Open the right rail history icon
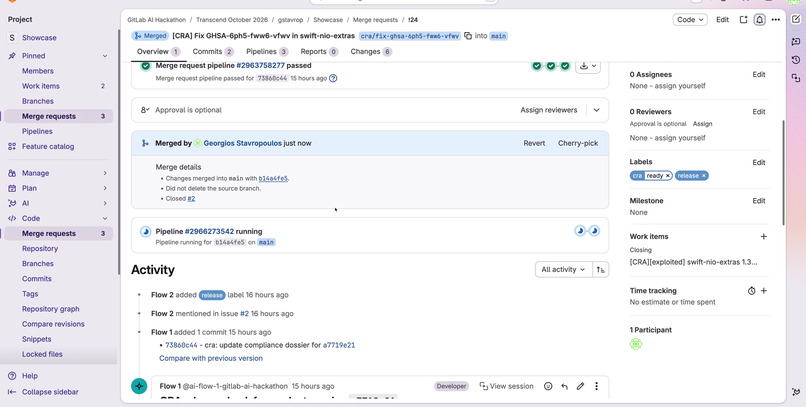 (796, 60)
